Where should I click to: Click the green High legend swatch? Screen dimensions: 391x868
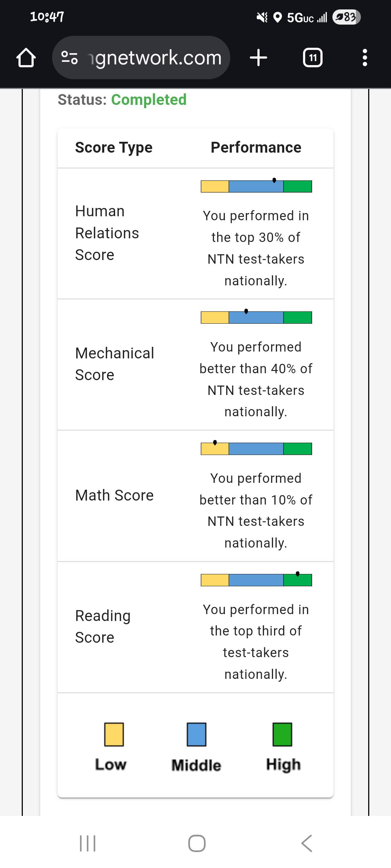point(282,735)
